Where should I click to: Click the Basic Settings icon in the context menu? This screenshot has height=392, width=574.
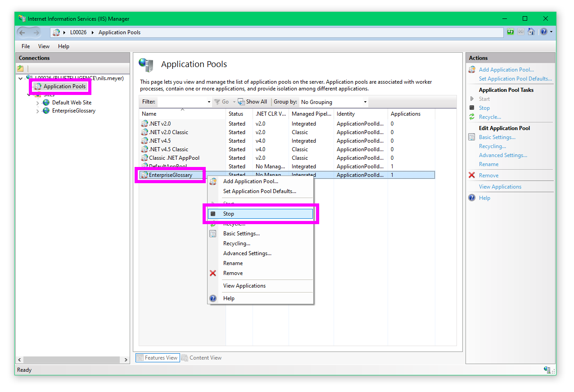213,234
